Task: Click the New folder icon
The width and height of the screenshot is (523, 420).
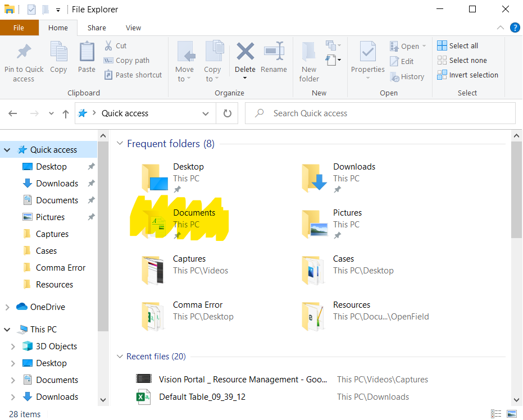Action: coord(309,52)
